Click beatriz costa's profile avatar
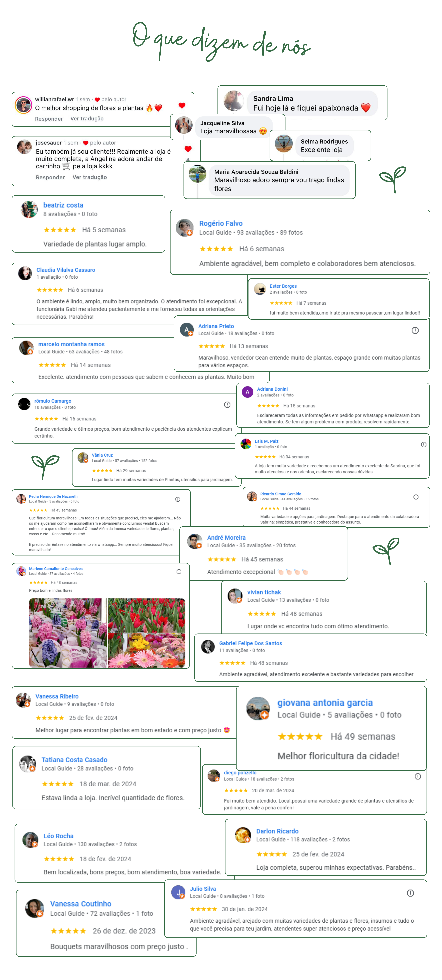The image size is (442, 980). coord(29,209)
